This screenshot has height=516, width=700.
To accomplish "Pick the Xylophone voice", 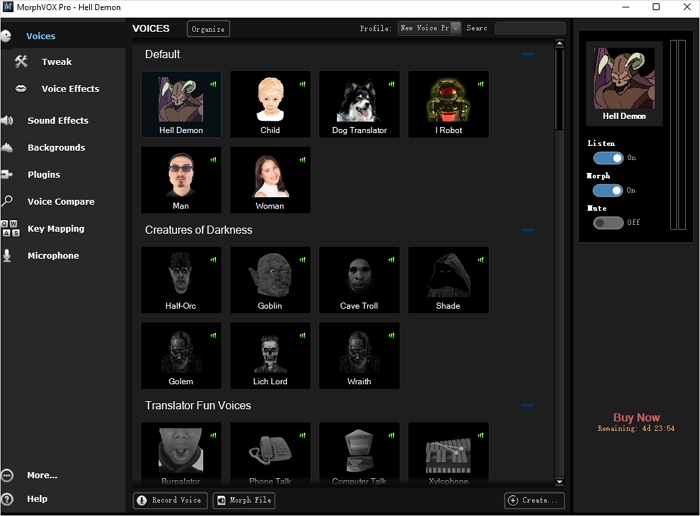I will tap(448, 454).
